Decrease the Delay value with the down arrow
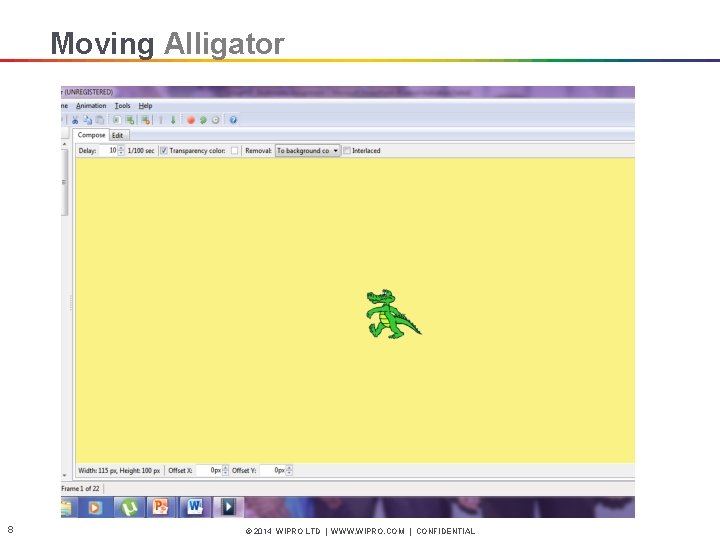 tap(121, 153)
